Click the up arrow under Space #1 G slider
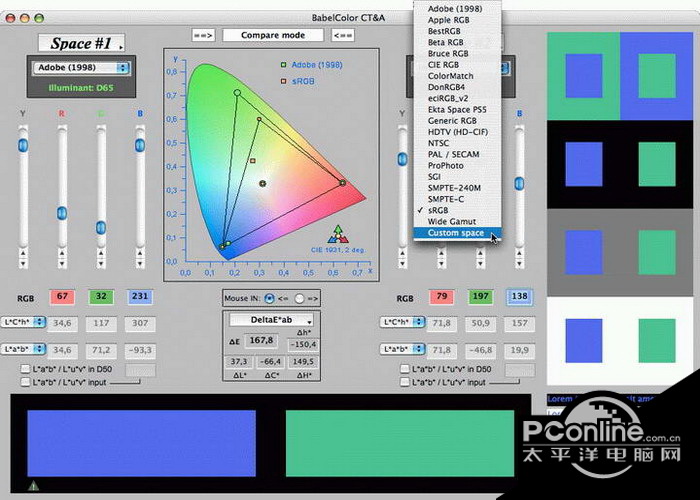The image size is (700, 500). [101, 253]
